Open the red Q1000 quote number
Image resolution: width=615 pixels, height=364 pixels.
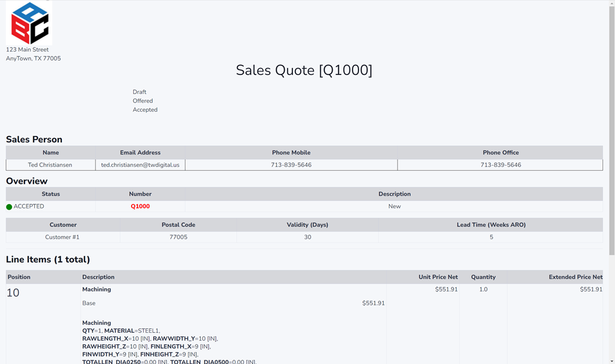pyautogui.click(x=140, y=207)
